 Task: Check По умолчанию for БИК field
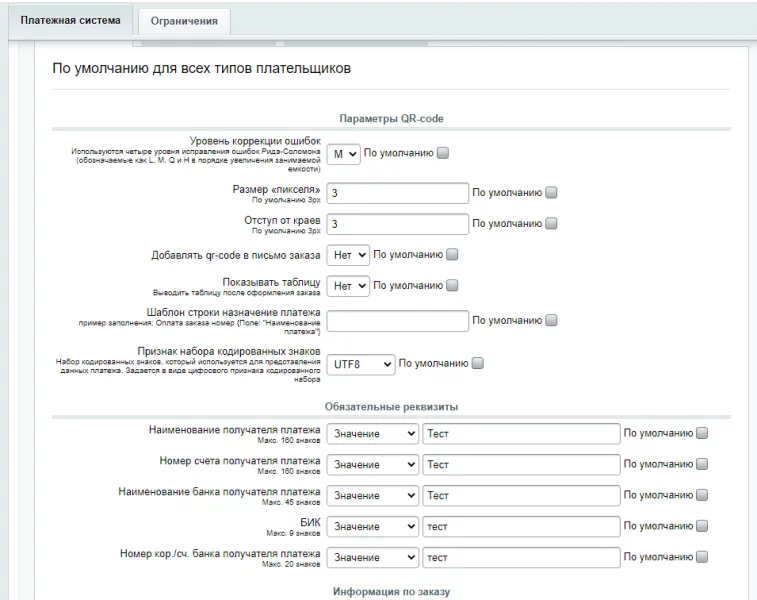click(x=702, y=526)
